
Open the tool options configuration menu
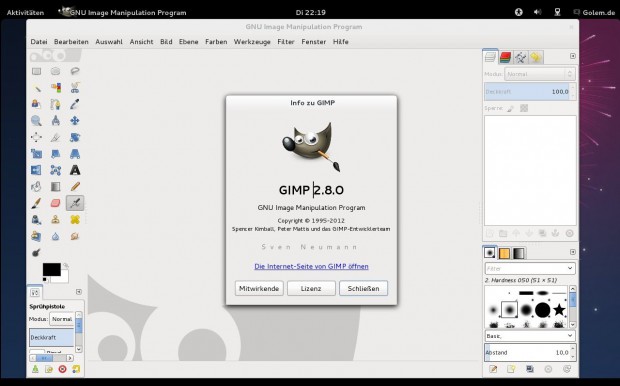[79, 292]
